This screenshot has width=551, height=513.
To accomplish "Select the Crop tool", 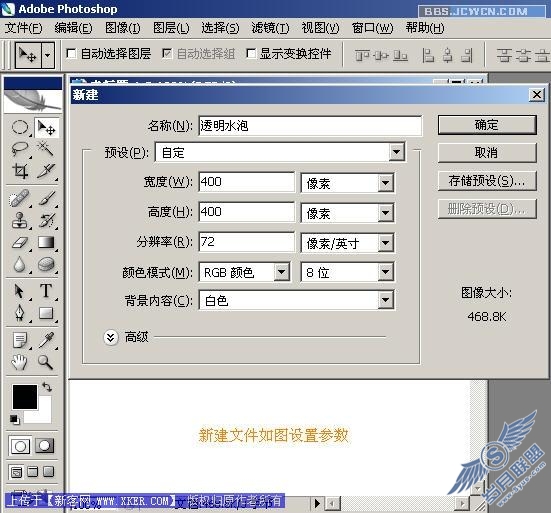I will 20,171.
